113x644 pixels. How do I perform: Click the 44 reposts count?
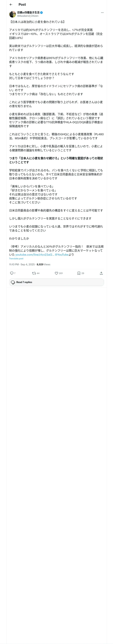38,273
